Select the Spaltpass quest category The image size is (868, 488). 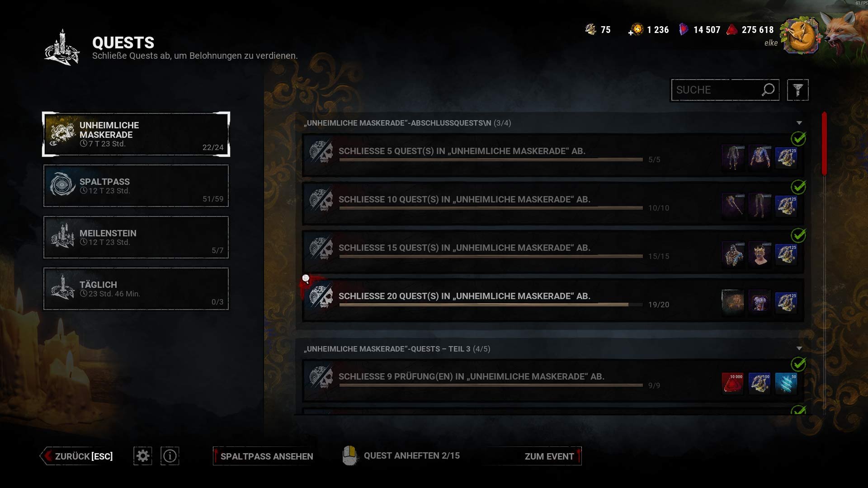pyautogui.click(x=136, y=186)
